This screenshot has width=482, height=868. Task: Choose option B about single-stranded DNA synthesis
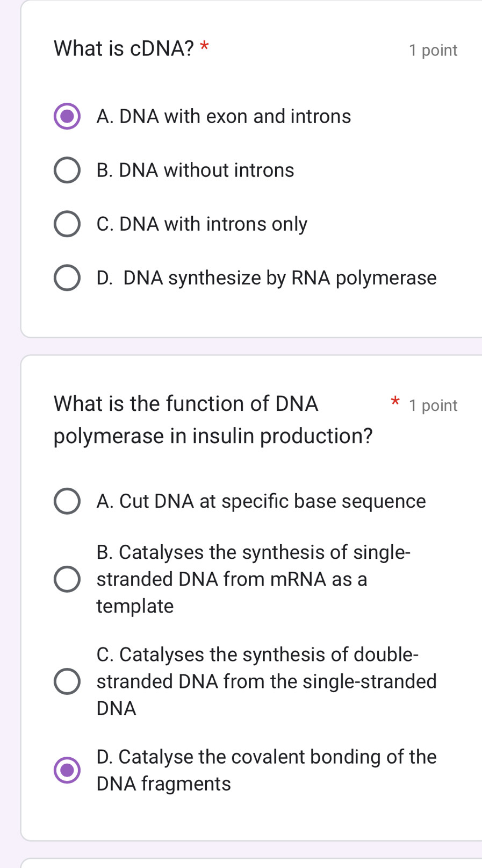[67, 579]
